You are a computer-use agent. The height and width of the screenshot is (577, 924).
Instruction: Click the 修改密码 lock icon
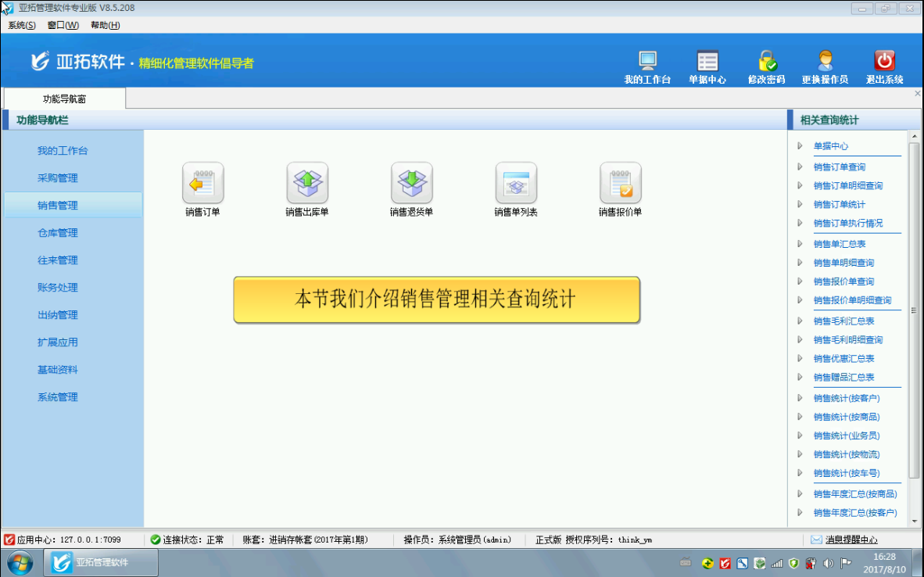pyautogui.click(x=766, y=62)
